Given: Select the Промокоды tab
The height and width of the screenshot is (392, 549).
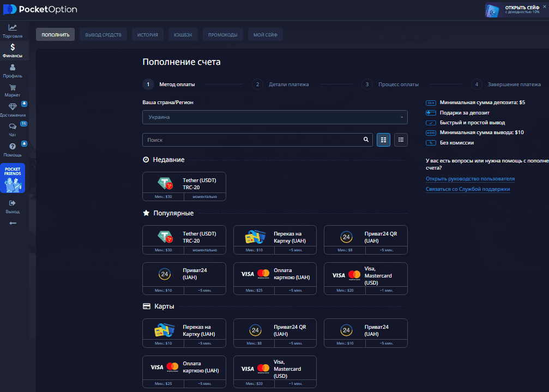Looking at the screenshot, I should (x=222, y=35).
